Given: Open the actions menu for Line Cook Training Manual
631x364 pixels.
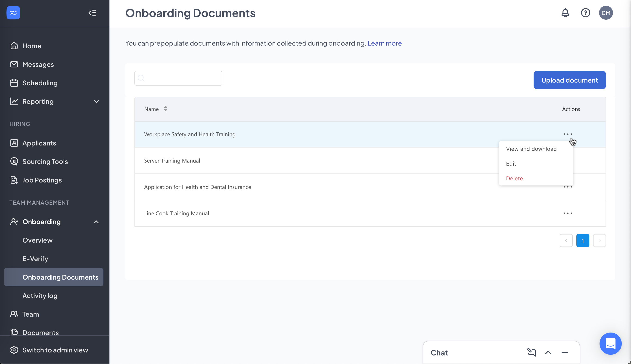Looking at the screenshot, I should pos(568,213).
